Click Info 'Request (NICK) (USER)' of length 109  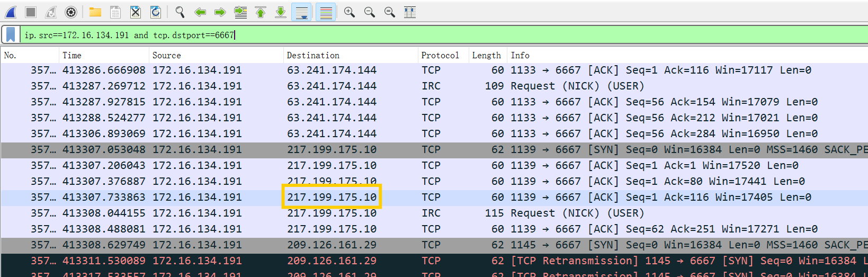[x=577, y=86]
